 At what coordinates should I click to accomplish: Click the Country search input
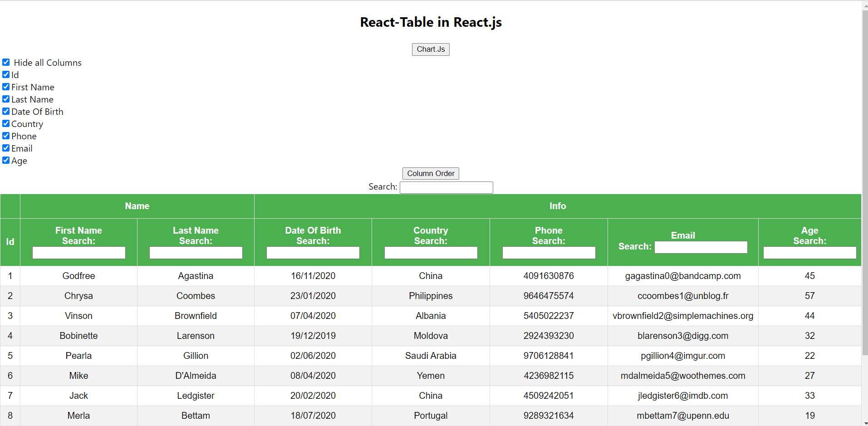(x=431, y=253)
